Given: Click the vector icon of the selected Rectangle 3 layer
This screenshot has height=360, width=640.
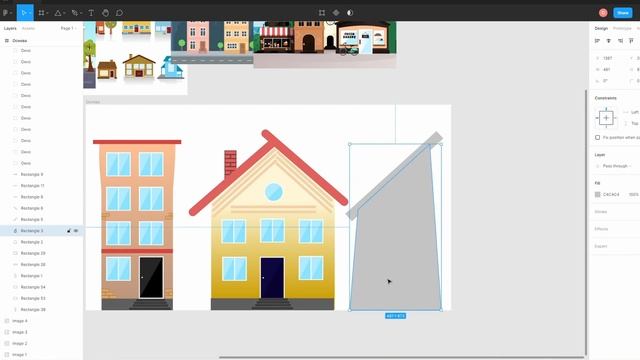Looking at the screenshot, I should pyautogui.click(x=15, y=231).
